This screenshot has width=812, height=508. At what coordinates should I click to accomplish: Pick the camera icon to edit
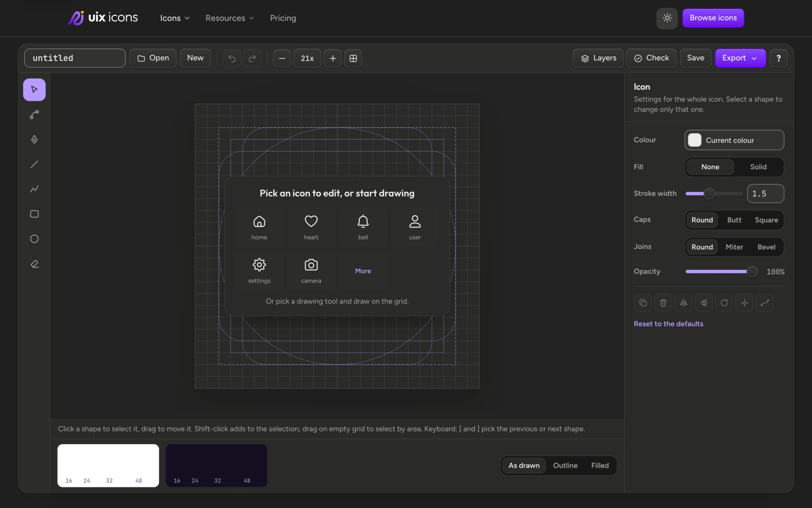[311, 271]
